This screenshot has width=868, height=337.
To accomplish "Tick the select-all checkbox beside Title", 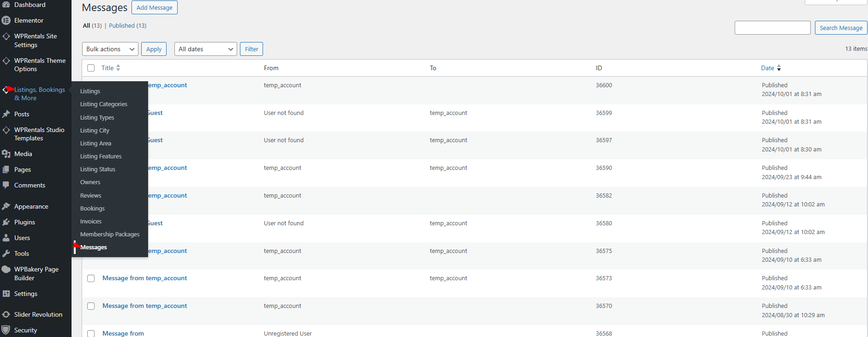I will [91, 68].
